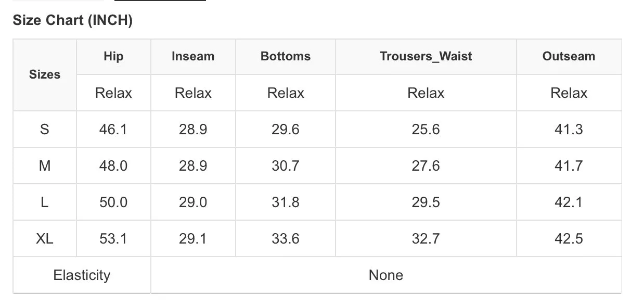Select the XL size row label
This screenshot has height=306, width=644.
pyautogui.click(x=45, y=238)
